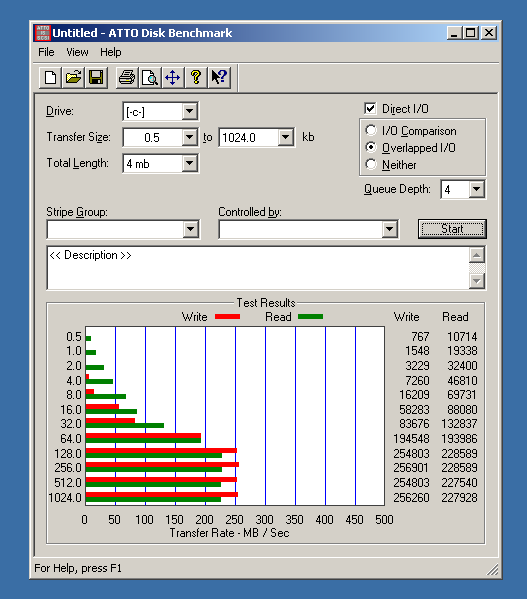Click inside the Description text box
527x599 pixels.
(x=258, y=268)
